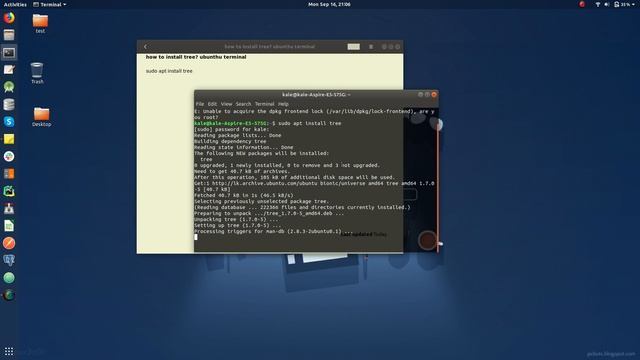This screenshot has height=360, width=640.
Task: Open Android Studio from the dock
Action: click(9, 87)
